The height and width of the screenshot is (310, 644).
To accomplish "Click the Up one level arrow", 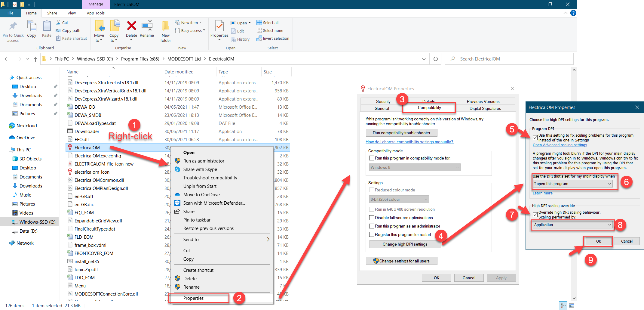I will click(x=35, y=59).
